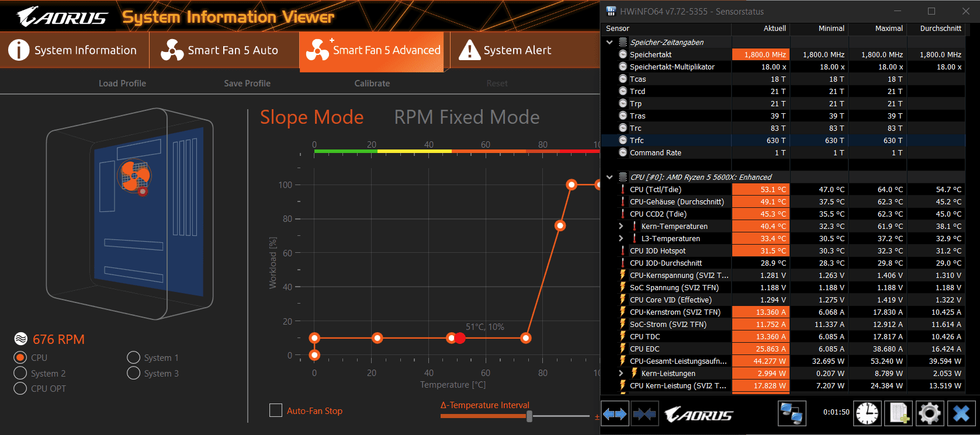Click the red active fan curve point at 51°C

[460, 338]
